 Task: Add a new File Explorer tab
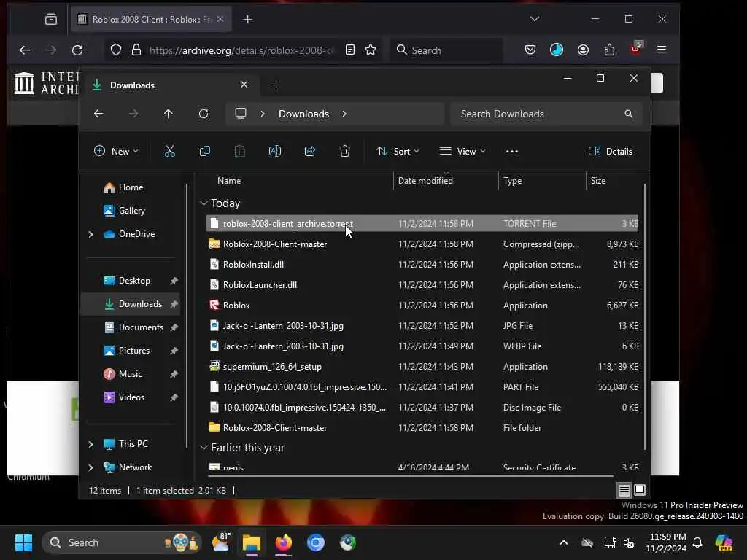click(x=276, y=85)
